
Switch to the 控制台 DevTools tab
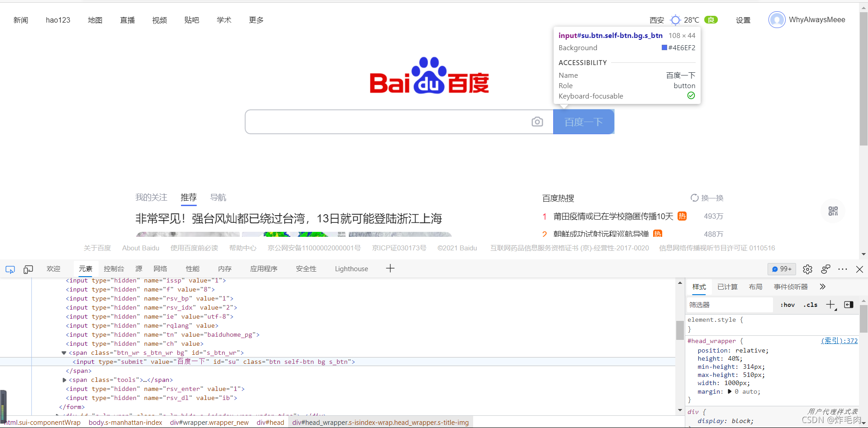click(x=114, y=268)
